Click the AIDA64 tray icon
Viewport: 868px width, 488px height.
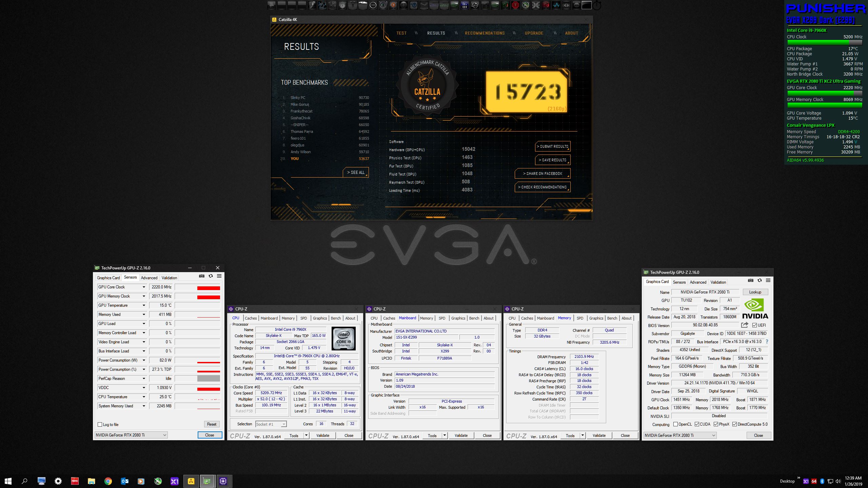[x=814, y=481]
